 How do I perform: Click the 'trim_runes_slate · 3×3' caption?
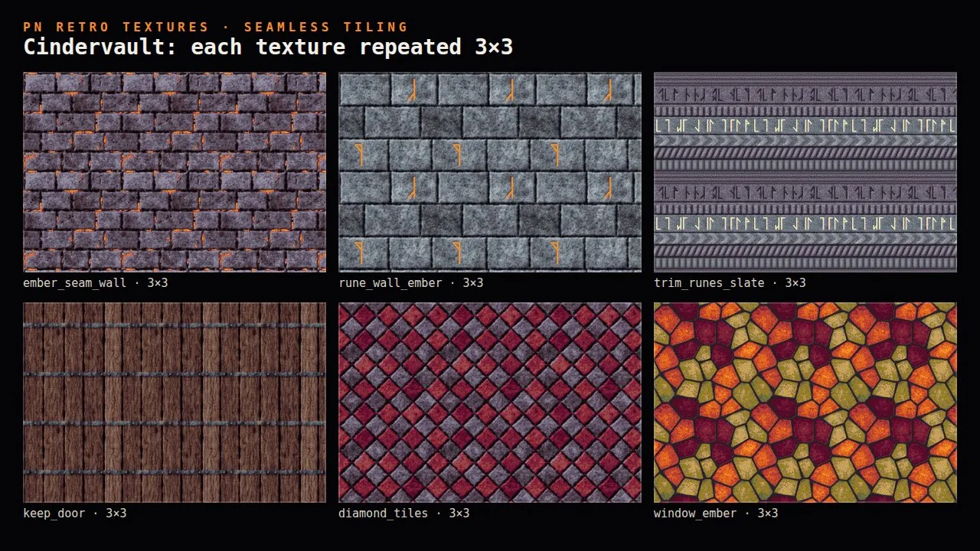coord(730,283)
